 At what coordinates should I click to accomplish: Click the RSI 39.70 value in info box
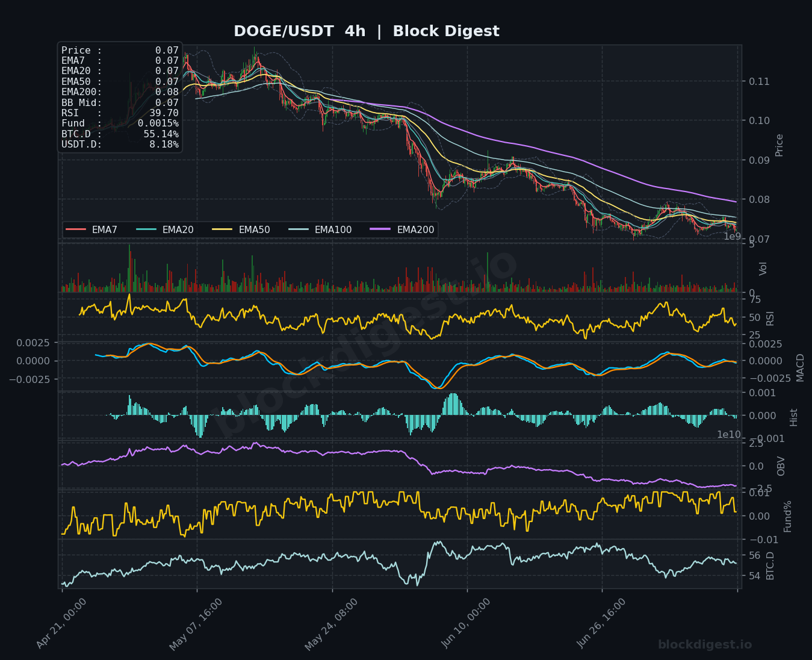pos(164,113)
